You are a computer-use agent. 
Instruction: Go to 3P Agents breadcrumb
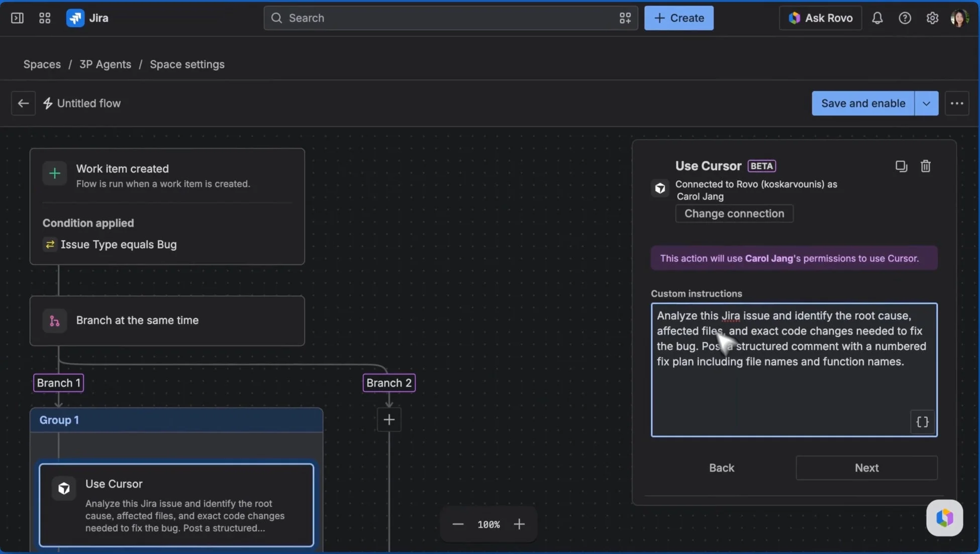pyautogui.click(x=105, y=64)
